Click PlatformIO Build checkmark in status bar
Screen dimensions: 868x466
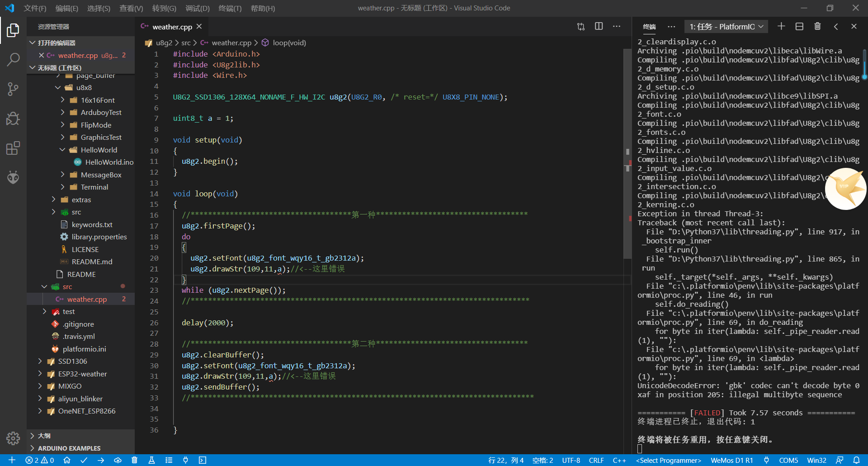[x=84, y=460]
